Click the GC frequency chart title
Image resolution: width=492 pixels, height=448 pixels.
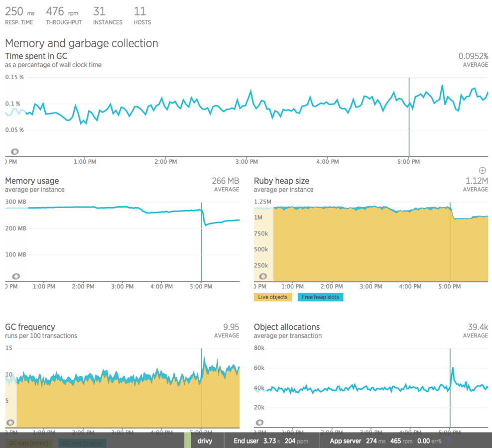[x=30, y=327]
